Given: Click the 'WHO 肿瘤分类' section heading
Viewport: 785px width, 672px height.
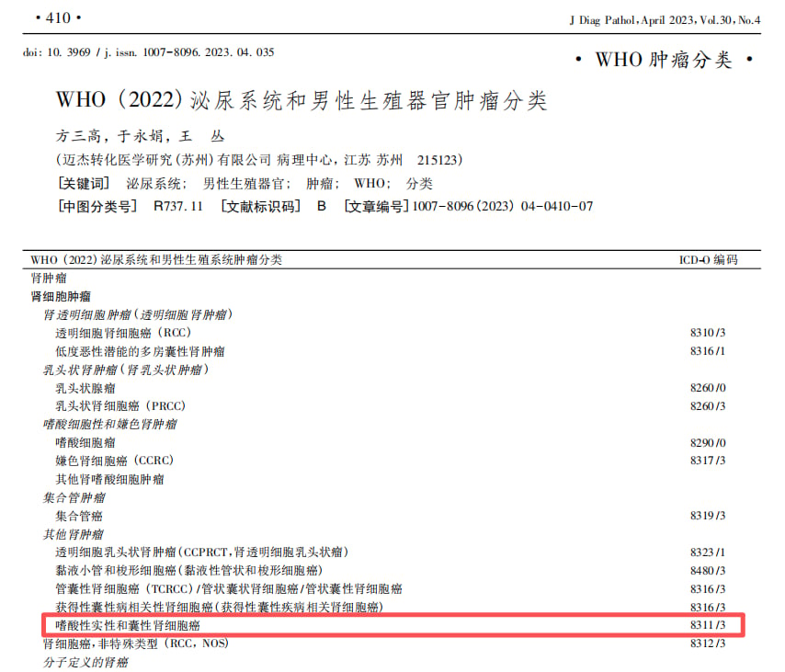Looking at the screenshot, I should coord(664,60).
